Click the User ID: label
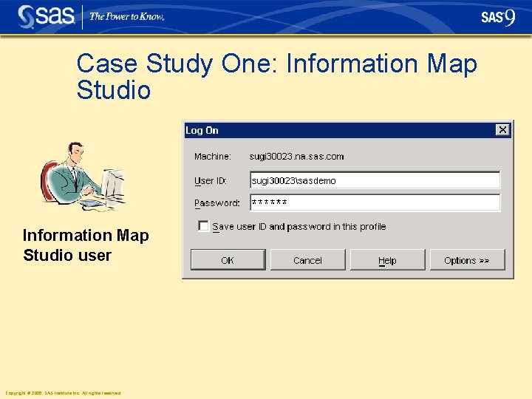The width and height of the screenshot is (532, 399). pos(211,181)
